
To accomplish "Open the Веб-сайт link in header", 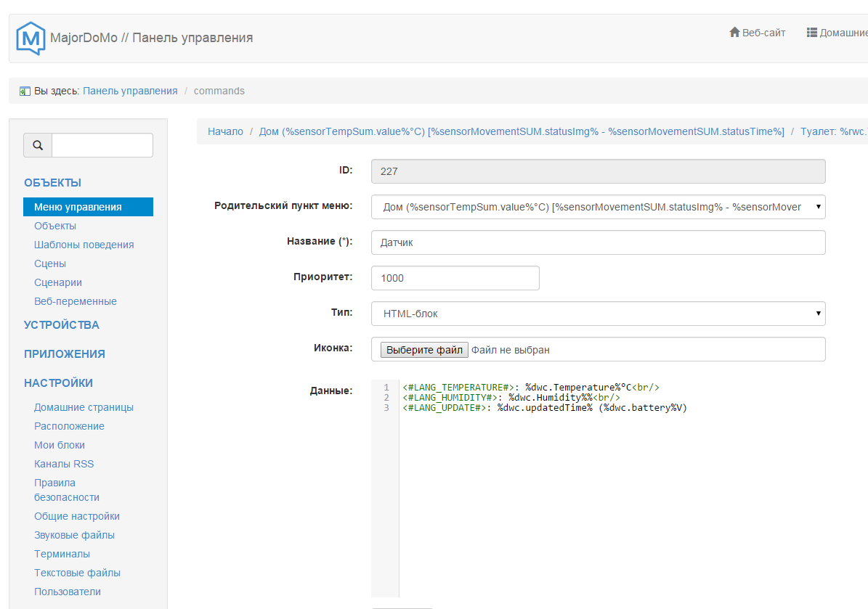I will click(763, 33).
